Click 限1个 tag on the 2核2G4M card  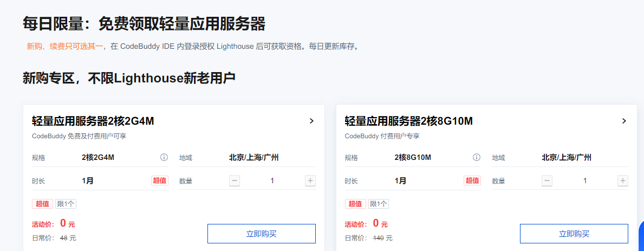[66, 204]
